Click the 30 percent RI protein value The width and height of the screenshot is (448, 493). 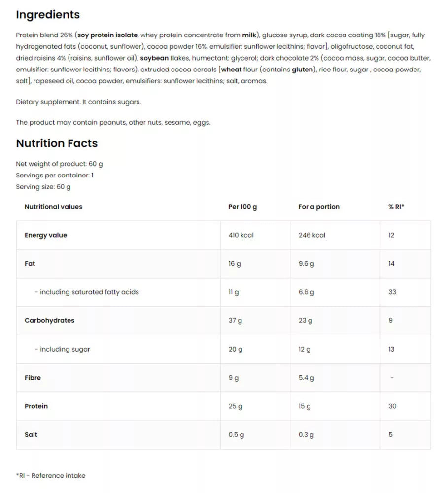point(392,406)
